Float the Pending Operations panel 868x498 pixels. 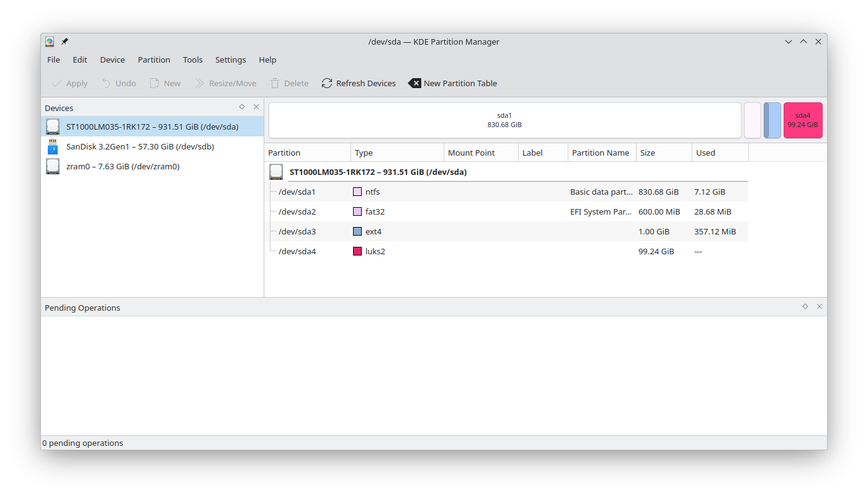(x=805, y=306)
